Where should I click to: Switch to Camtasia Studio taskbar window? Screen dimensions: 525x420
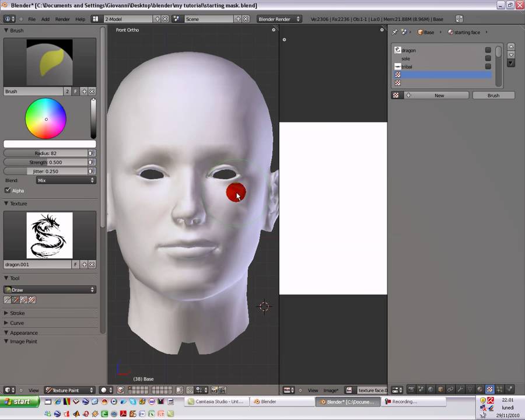pos(216,401)
